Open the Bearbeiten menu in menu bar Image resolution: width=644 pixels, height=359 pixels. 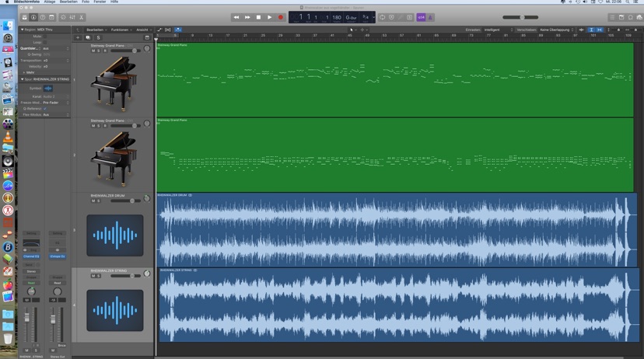[68, 2]
